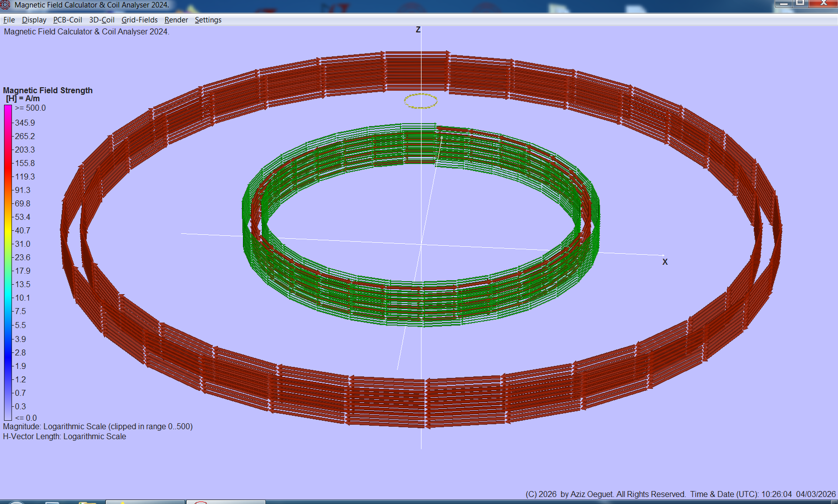Image resolution: width=838 pixels, height=504 pixels.
Task: Click the Z axis label
Action: coord(418,29)
